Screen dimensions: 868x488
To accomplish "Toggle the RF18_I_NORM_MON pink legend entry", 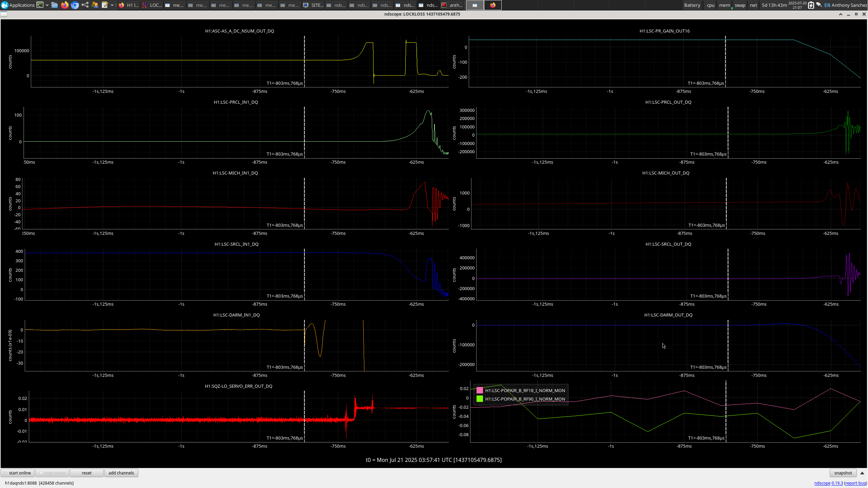I will pyautogui.click(x=525, y=390).
